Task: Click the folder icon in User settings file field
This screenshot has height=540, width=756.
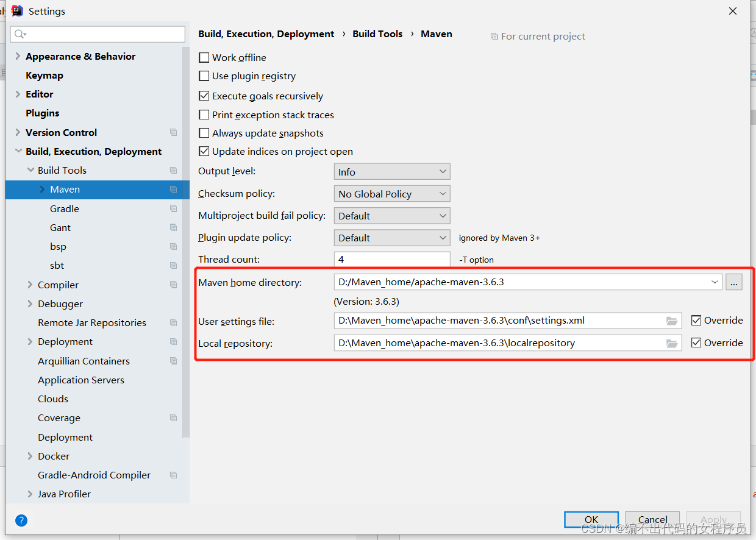Action: pos(672,321)
